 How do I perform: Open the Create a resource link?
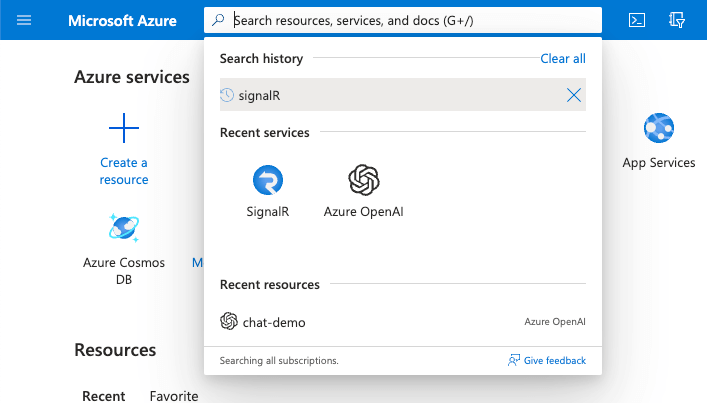coord(124,171)
